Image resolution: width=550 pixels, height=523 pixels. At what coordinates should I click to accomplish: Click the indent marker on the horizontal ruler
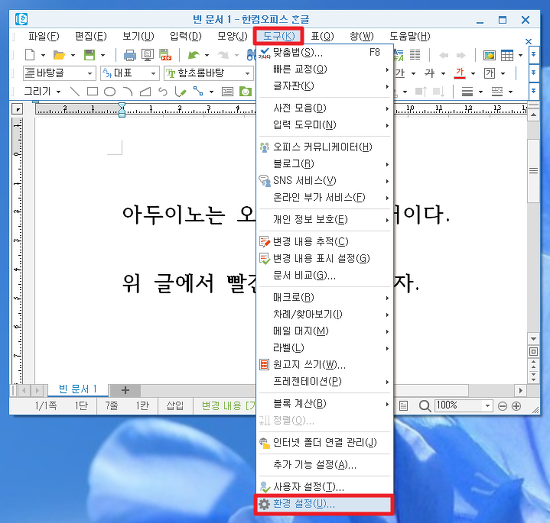[122, 109]
